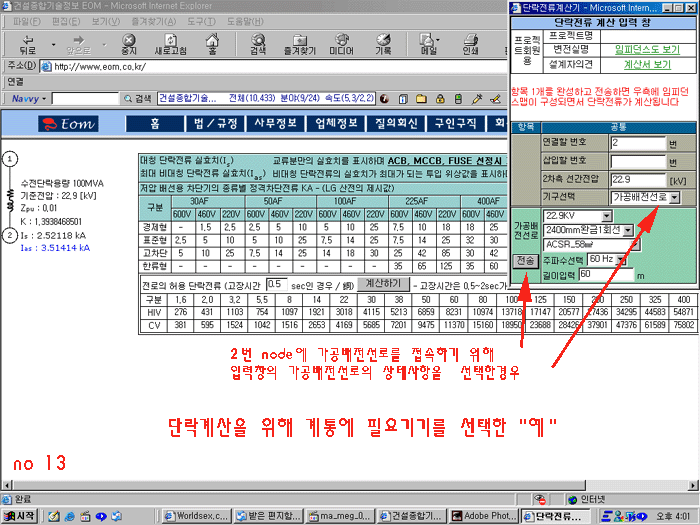Open the 보기(V) menu

point(106,21)
